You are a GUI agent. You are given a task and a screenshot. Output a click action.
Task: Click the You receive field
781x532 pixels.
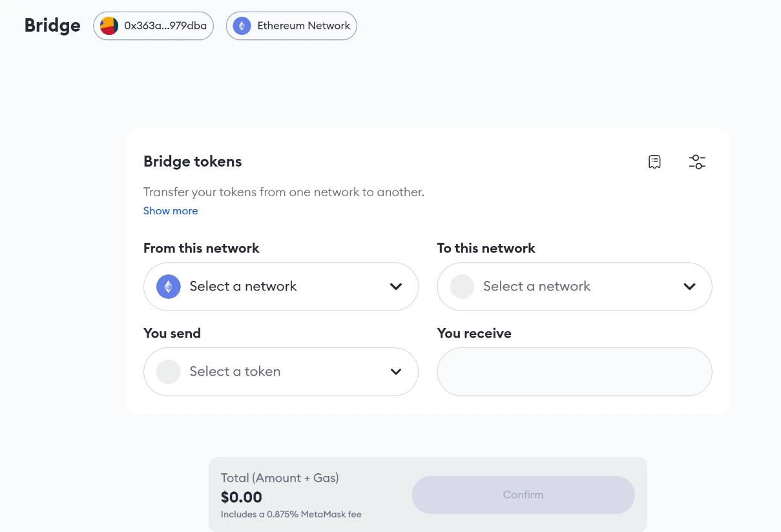point(574,372)
